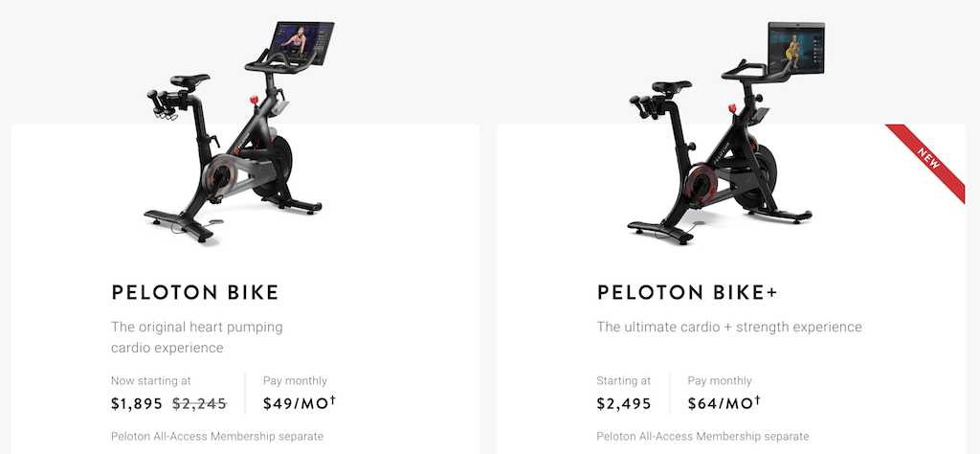Click the $2,495 Bike+ starting price
The width and height of the screenshot is (980, 454).
[x=624, y=404]
